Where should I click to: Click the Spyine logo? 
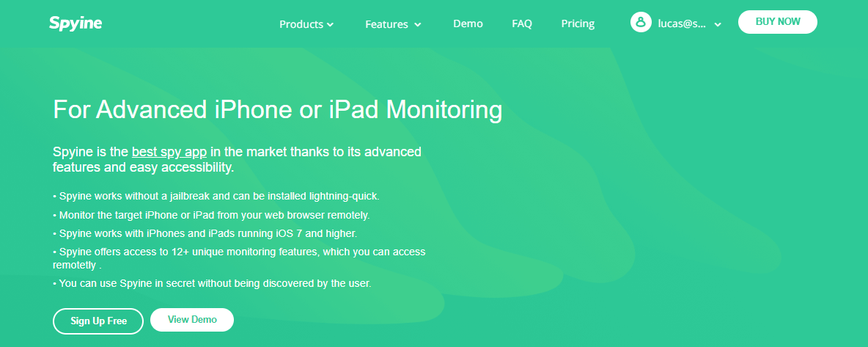click(x=76, y=23)
